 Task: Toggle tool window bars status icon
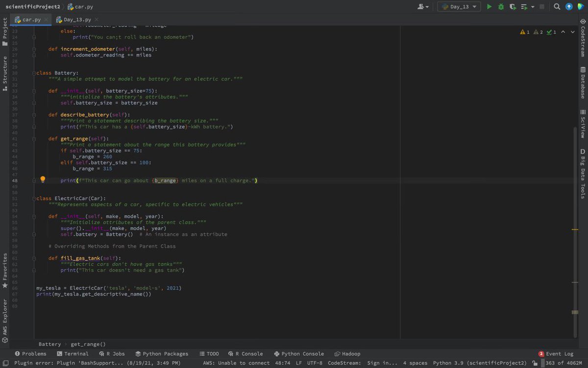pyautogui.click(x=5, y=363)
